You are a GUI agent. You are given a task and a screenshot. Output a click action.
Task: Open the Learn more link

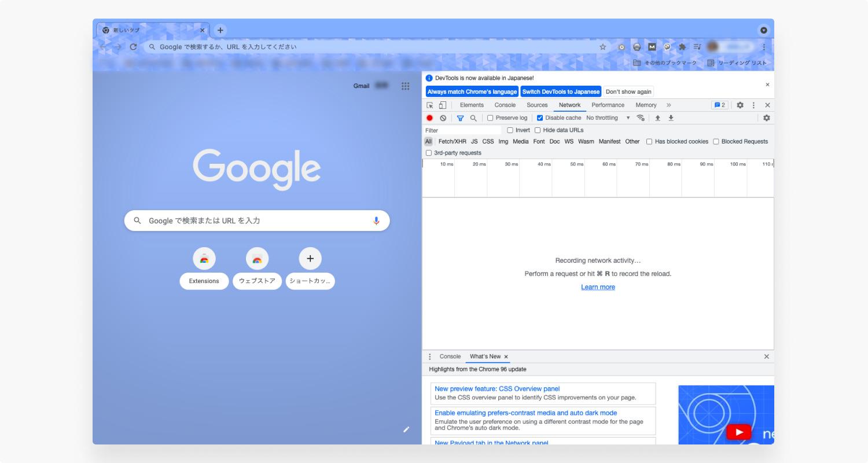pyautogui.click(x=598, y=287)
